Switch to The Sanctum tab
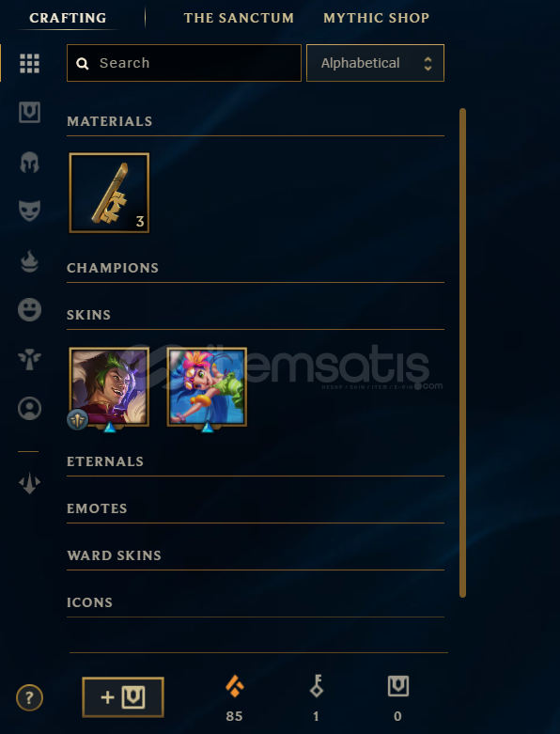The image size is (560, 734). pos(239,18)
